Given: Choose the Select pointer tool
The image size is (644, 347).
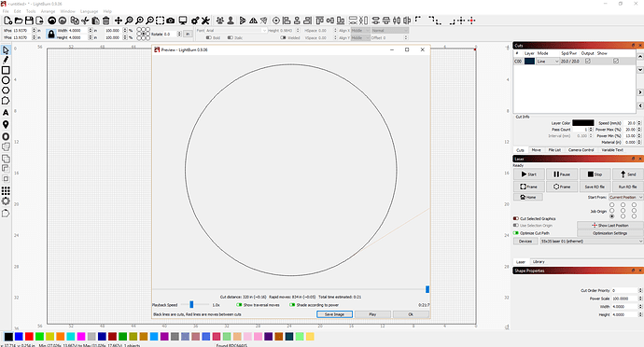Looking at the screenshot, I should [6, 50].
